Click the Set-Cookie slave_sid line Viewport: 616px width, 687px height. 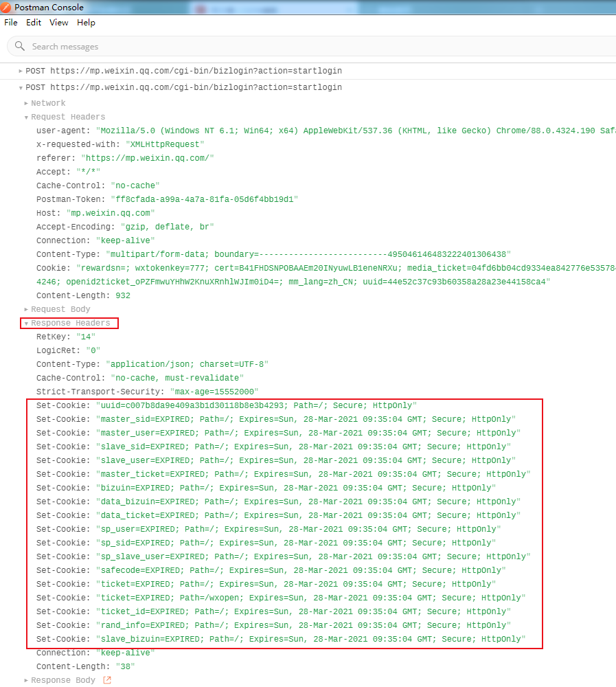pyautogui.click(x=274, y=447)
